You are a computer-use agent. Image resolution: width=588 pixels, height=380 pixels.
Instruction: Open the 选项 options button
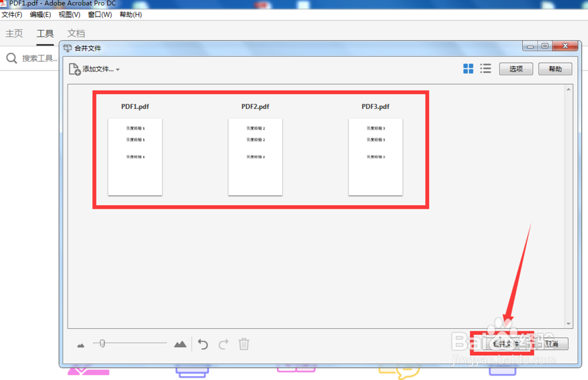click(x=516, y=69)
